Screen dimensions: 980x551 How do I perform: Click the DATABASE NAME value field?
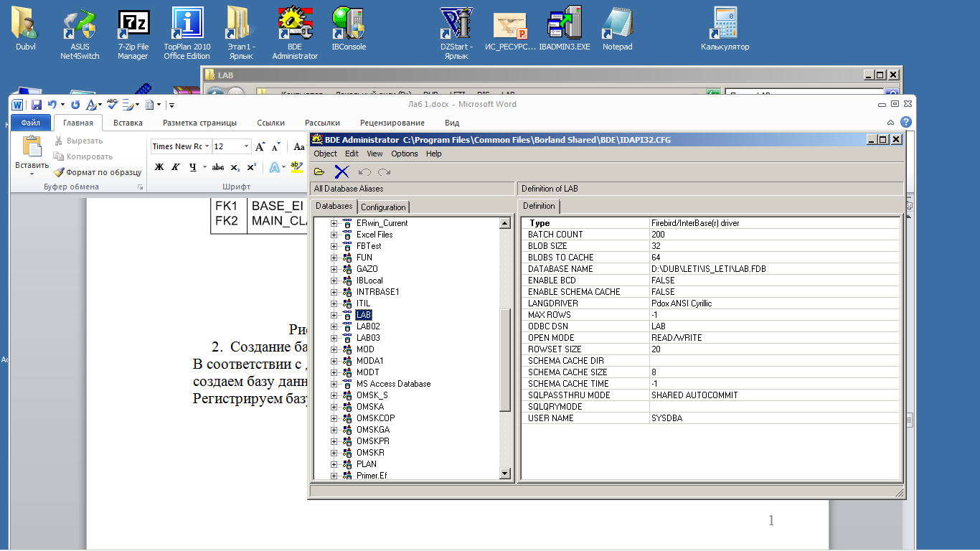[x=774, y=269]
